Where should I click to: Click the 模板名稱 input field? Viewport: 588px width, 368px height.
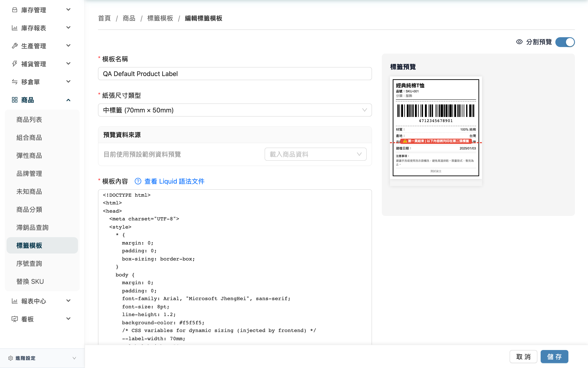click(235, 74)
